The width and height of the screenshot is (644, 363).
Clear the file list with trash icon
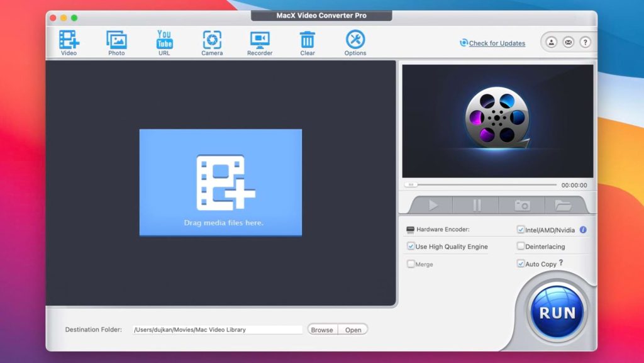click(x=307, y=43)
